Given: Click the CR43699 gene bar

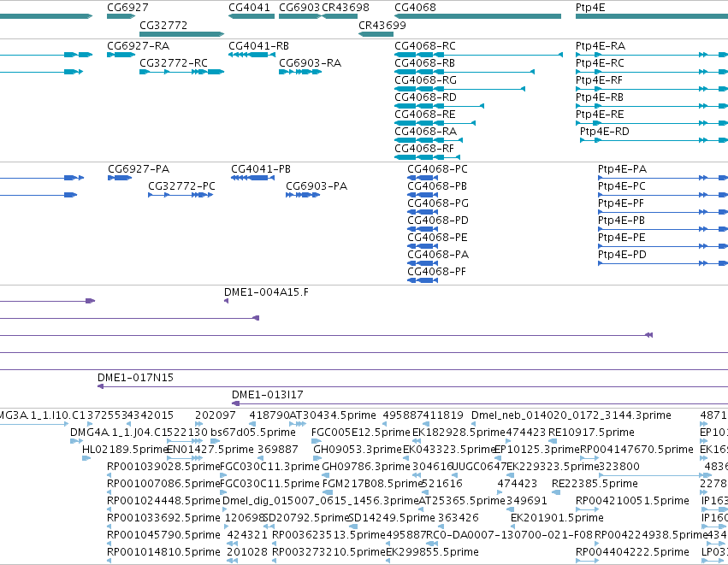Looking at the screenshot, I should click(376, 34).
